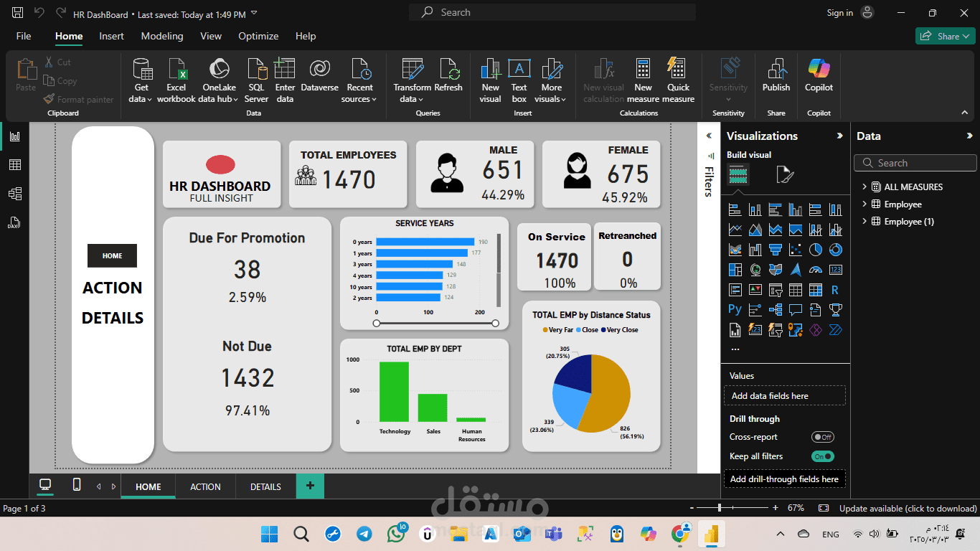980x551 pixels.
Task: Open the Optimize ribbon tab
Action: (258, 36)
